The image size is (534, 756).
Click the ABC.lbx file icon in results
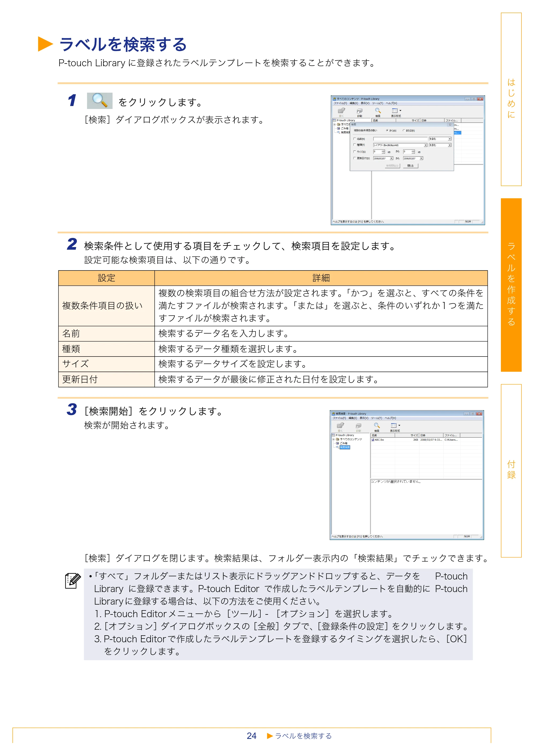pyautogui.click(x=373, y=440)
